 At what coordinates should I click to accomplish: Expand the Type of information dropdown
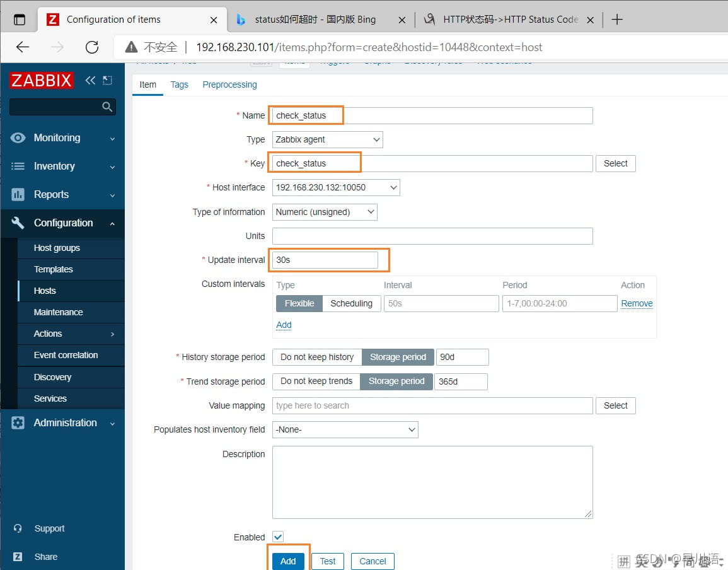coord(325,212)
